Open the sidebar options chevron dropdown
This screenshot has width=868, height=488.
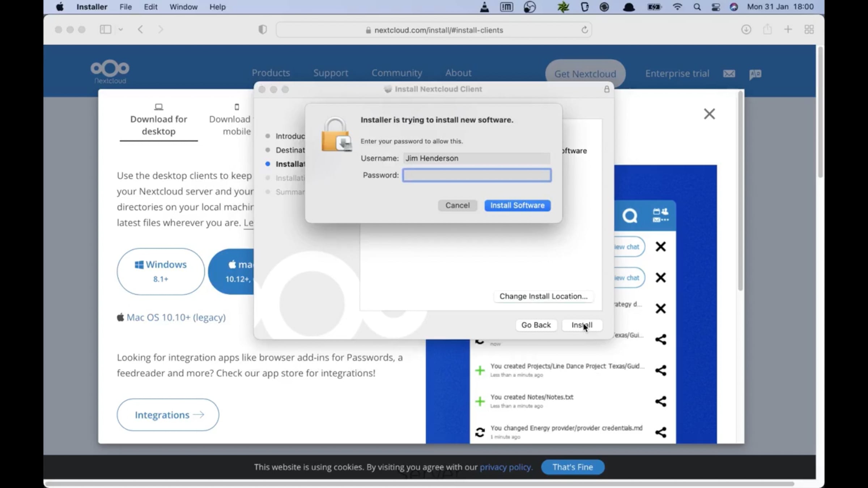pos(121,30)
